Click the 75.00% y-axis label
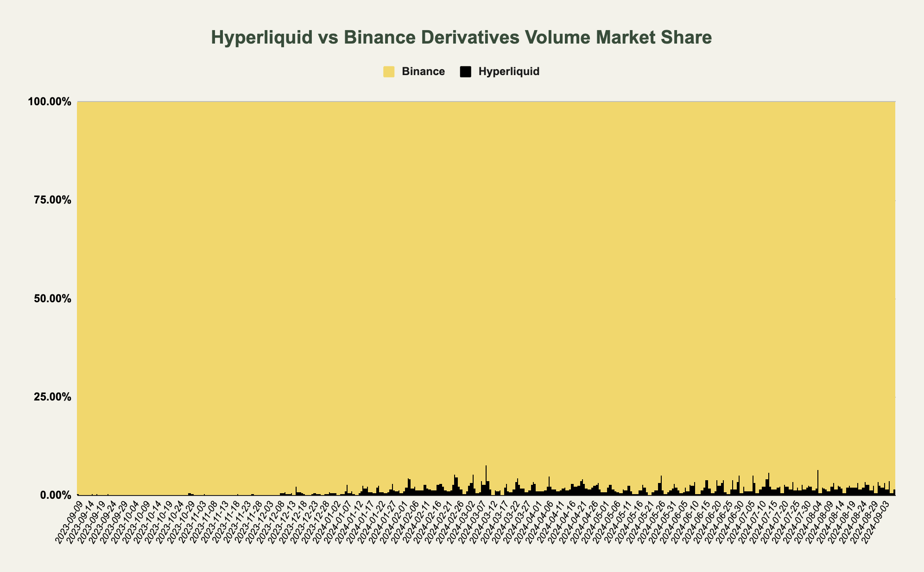Viewport: 924px width, 572px height. point(52,198)
